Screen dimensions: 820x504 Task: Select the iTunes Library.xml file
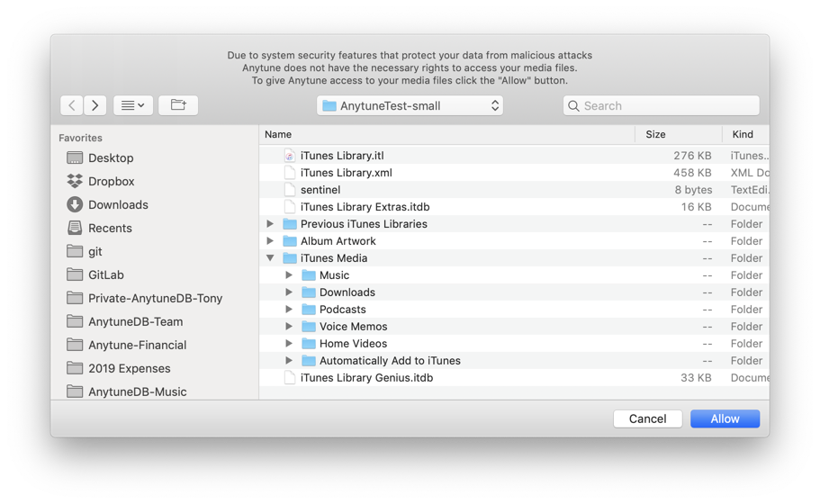[347, 173]
